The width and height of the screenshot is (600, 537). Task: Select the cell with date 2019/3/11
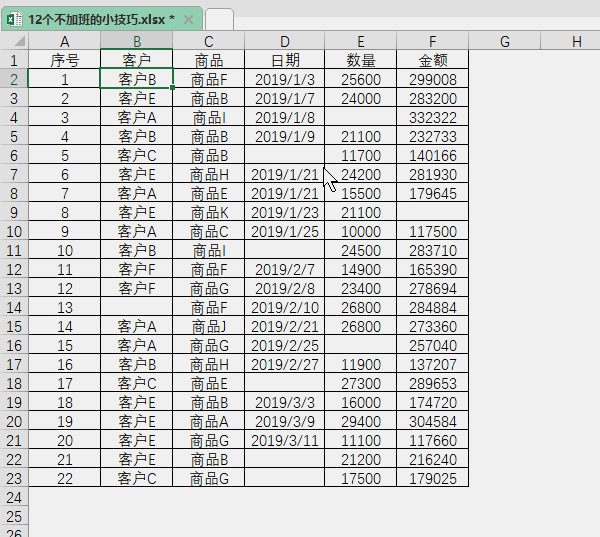[x=284, y=440]
